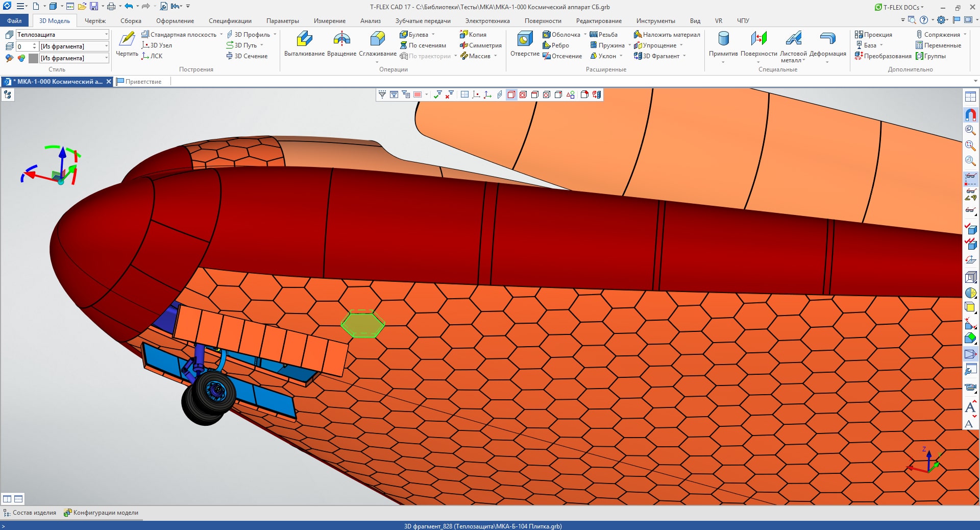The image size is (980, 530).
Task: Toggle hidden elements glasses icon on right toolbar
Action: coord(970,178)
